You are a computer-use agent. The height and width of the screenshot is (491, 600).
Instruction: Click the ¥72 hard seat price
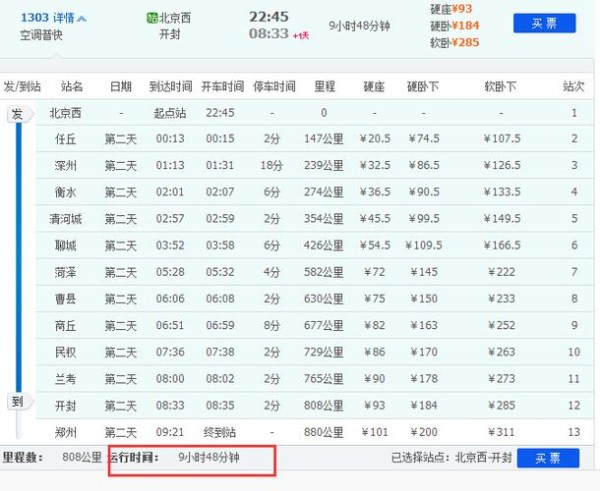coord(374,272)
